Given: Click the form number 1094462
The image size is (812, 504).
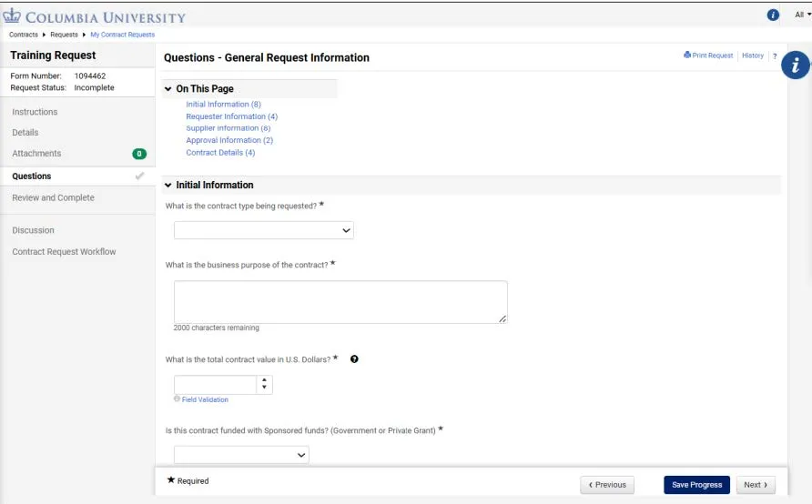Looking at the screenshot, I should tap(89, 76).
